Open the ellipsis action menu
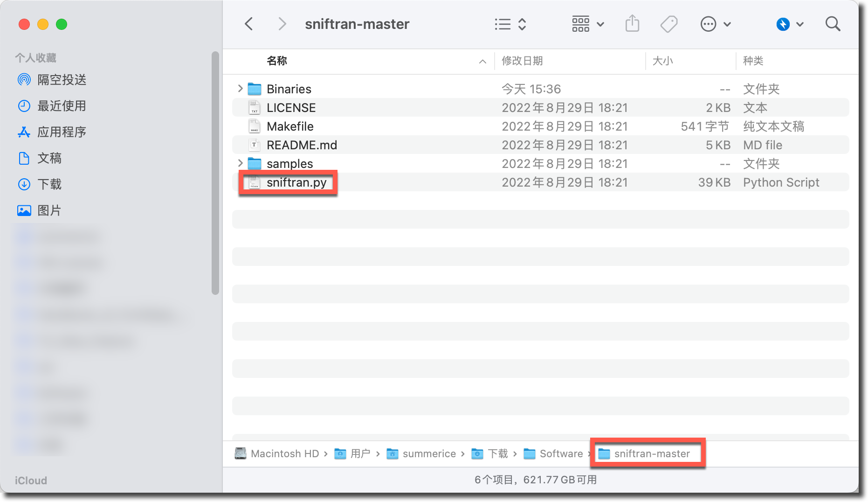 [x=715, y=24]
